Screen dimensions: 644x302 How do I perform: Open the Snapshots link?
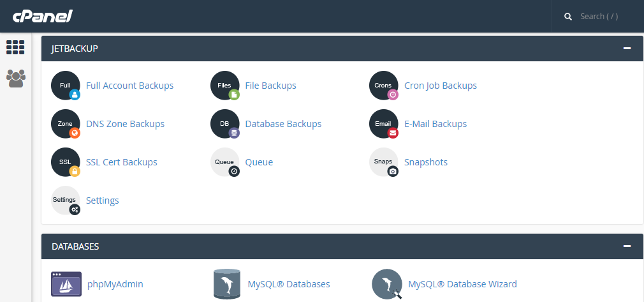(426, 162)
